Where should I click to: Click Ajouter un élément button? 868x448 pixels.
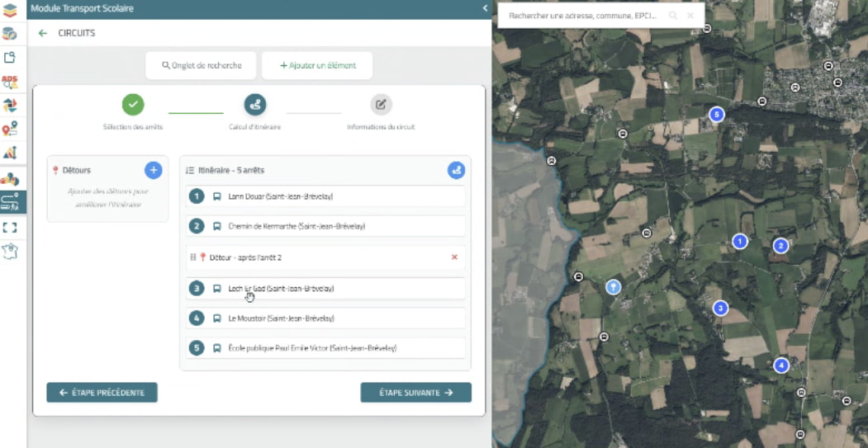[x=317, y=65]
